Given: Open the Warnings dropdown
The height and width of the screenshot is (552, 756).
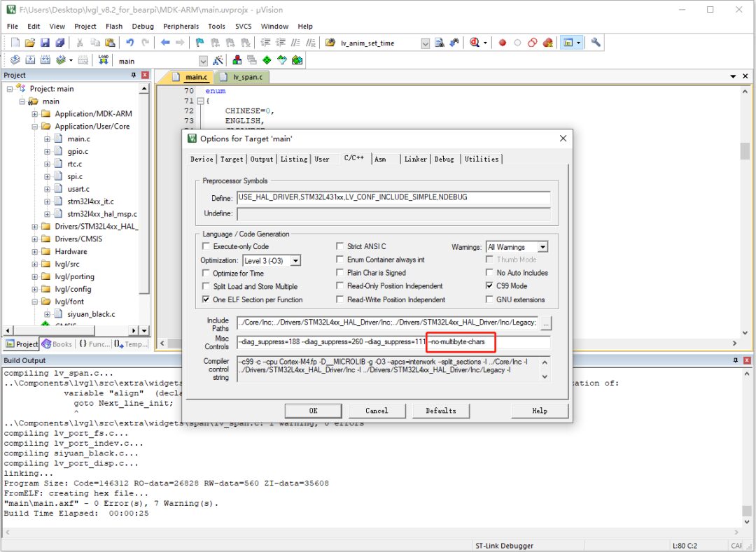Looking at the screenshot, I should [543, 247].
